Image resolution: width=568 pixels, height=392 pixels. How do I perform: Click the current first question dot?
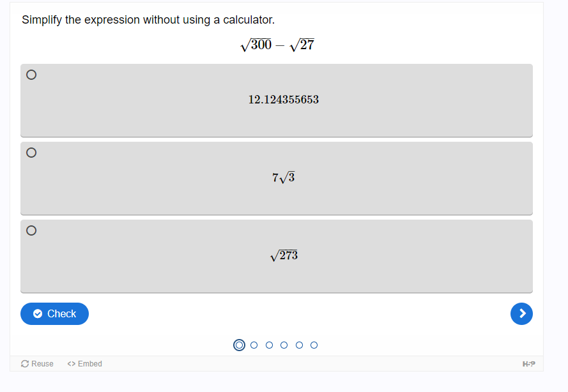[239, 345]
